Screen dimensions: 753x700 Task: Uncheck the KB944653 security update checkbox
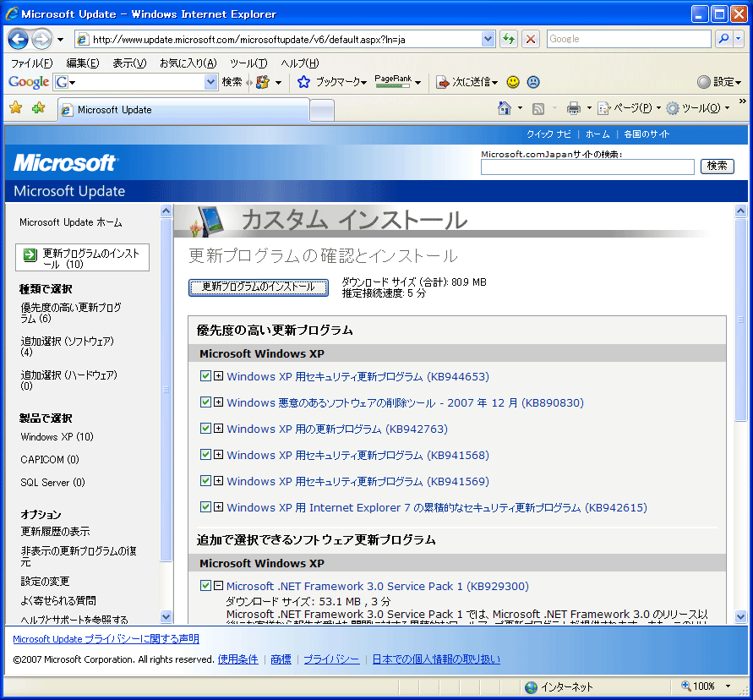pyautogui.click(x=205, y=375)
